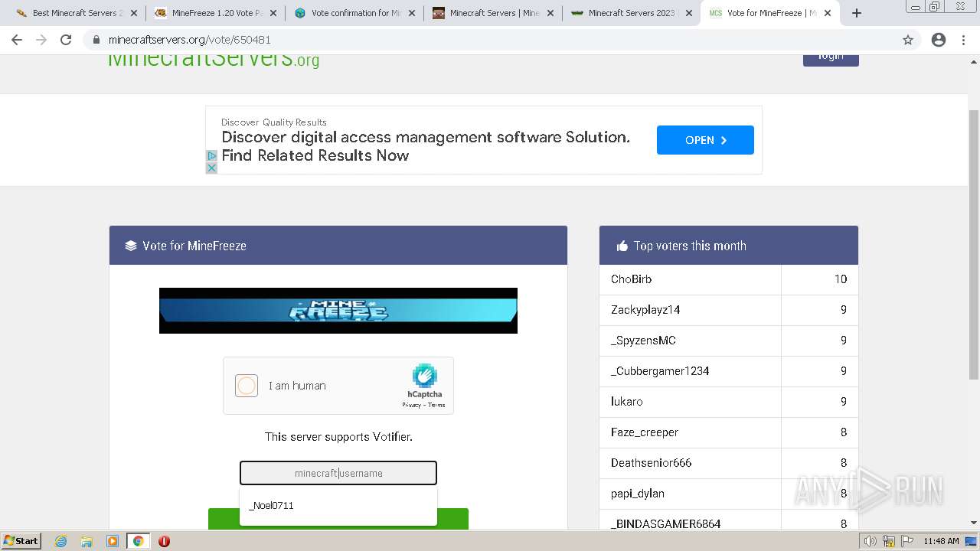Close the Vote for MineFreeze tab
980x551 pixels.
pyautogui.click(x=828, y=13)
